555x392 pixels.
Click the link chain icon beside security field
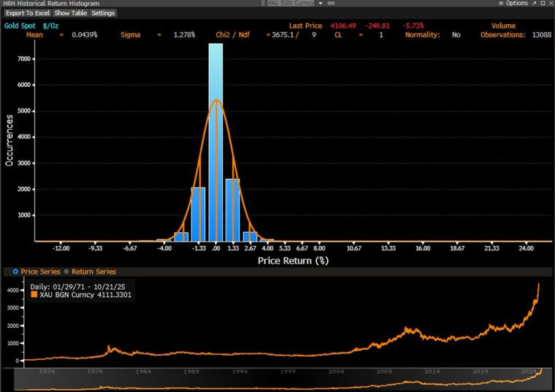(331, 3)
